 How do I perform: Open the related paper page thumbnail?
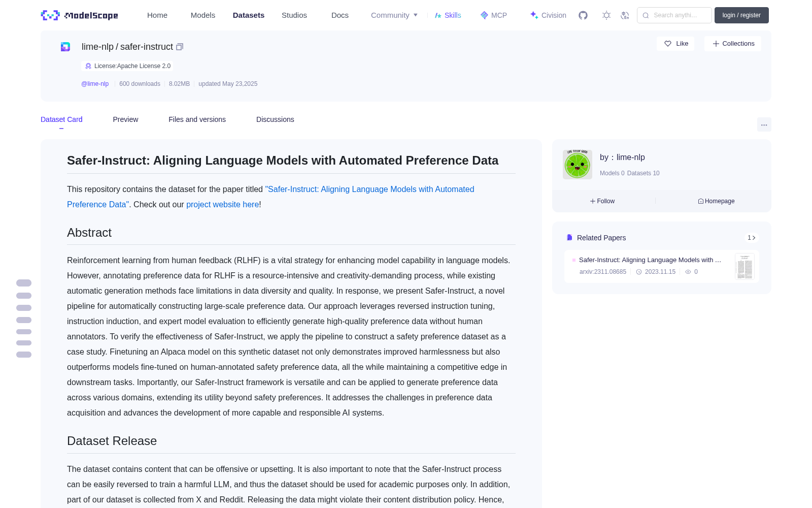pyautogui.click(x=745, y=266)
